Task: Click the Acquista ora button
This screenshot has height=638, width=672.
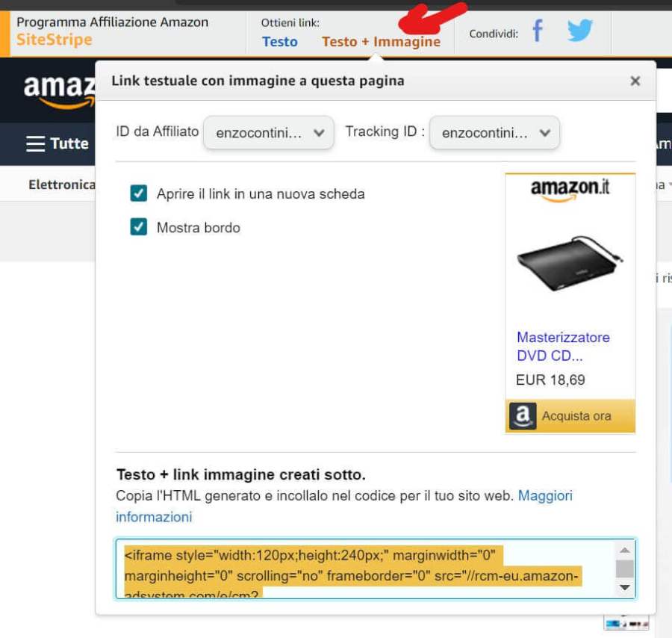Action: (x=570, y=416)
